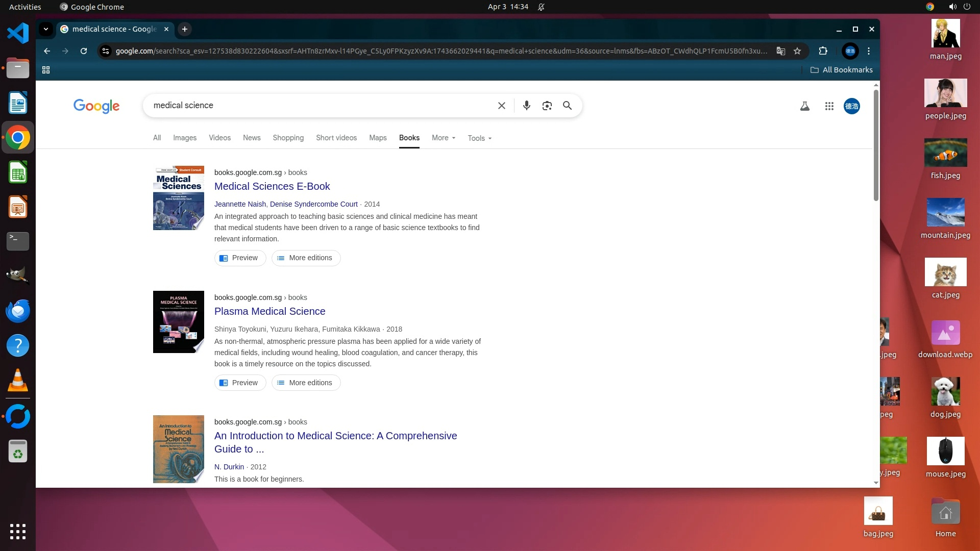The image size is (980, 551).
Task: Open the tab search dropdown arrow
Action: pyautogui.click(x=46, y=29)
